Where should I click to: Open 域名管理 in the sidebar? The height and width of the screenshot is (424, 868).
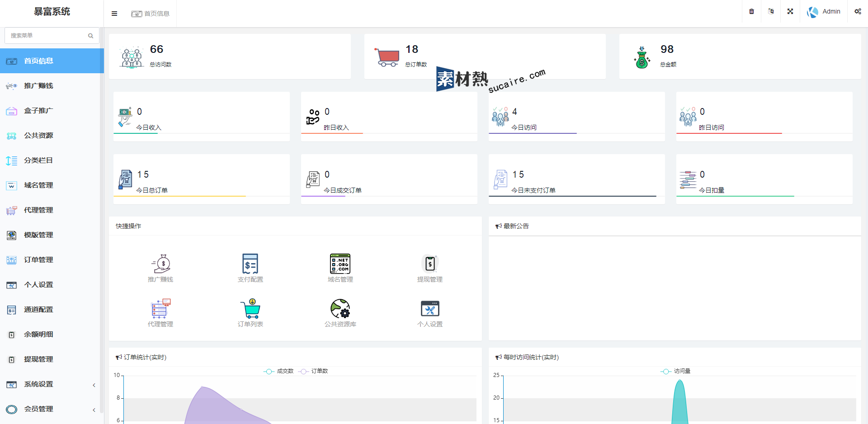pos(52,185)
